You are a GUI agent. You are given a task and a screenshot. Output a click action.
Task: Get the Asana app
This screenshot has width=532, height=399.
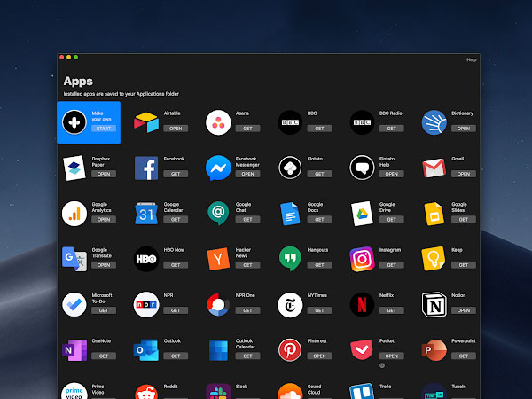coord(247,129)
